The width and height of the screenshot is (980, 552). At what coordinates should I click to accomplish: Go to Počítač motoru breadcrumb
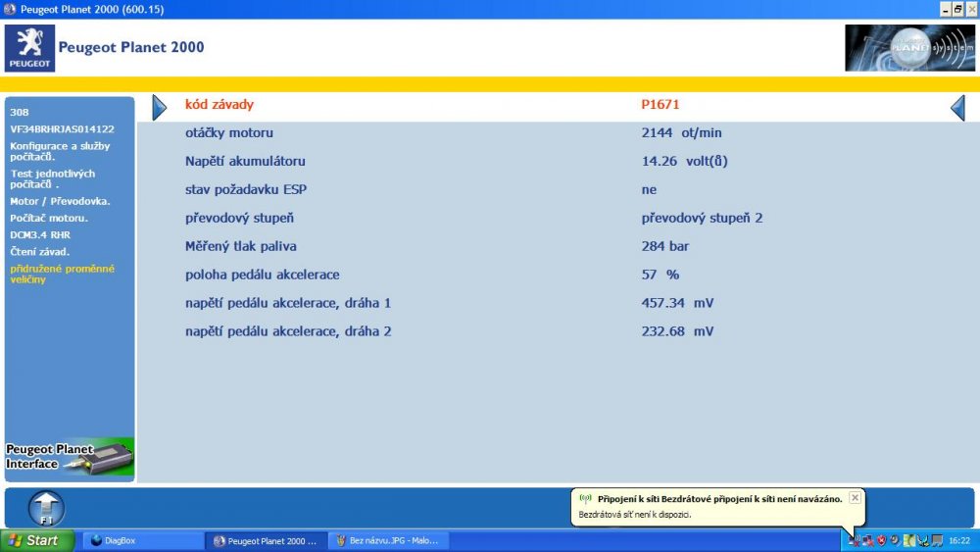[49, 219]
